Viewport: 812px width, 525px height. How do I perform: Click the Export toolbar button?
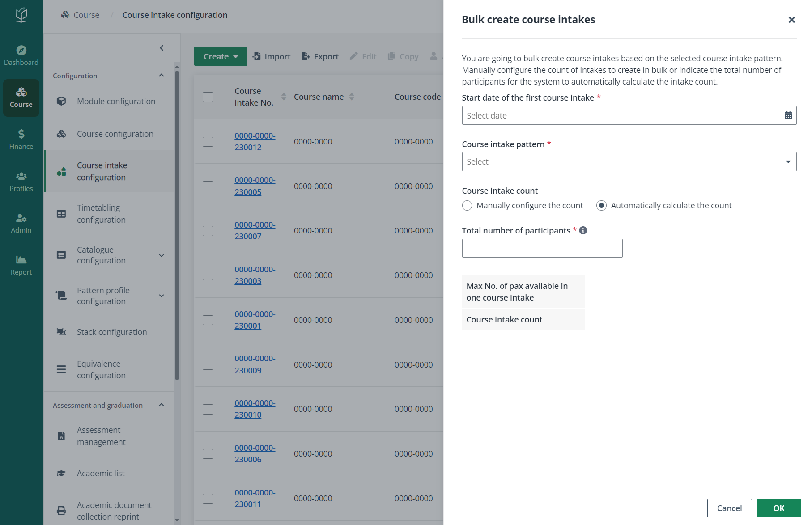click(x=320, y=56)
